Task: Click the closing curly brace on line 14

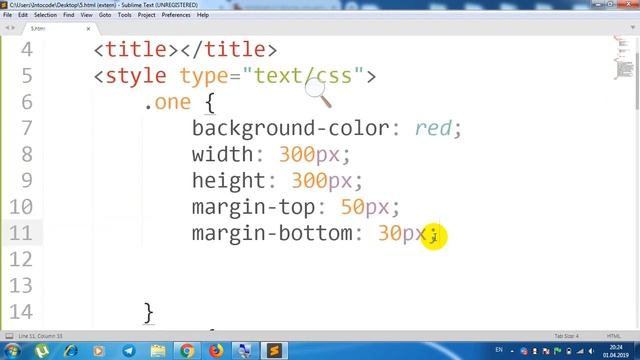Action: (x=149, y=313)
